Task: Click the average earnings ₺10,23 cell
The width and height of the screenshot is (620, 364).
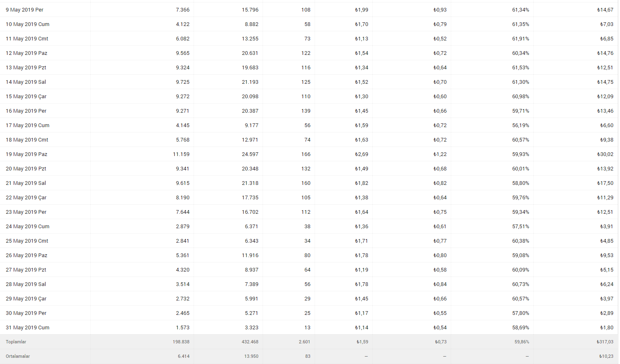Action: [x=606, y=356]
